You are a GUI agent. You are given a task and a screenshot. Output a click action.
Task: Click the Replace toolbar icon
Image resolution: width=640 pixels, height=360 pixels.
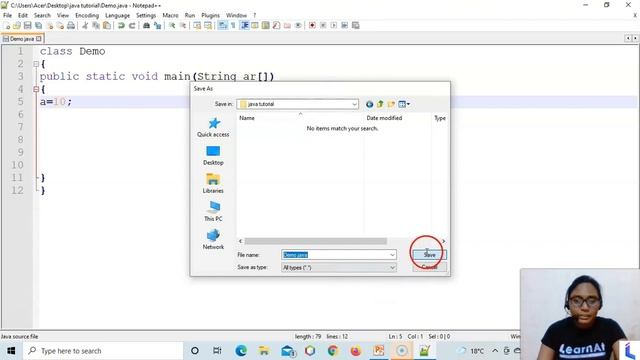(157, 25)
